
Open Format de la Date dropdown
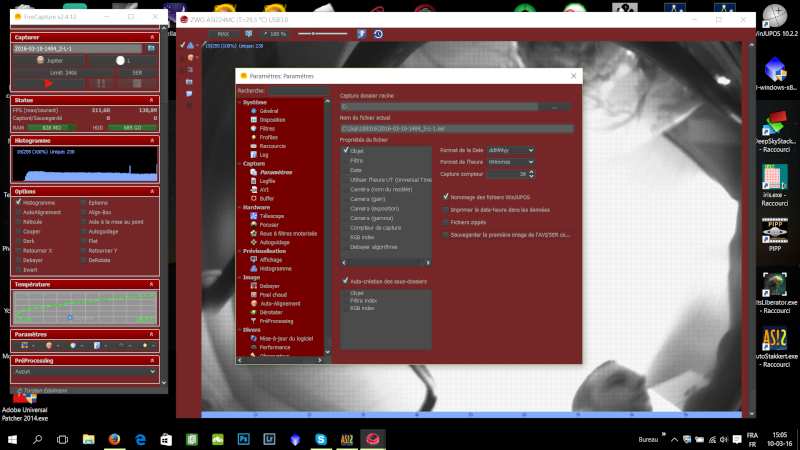click(x=511, y=150)
